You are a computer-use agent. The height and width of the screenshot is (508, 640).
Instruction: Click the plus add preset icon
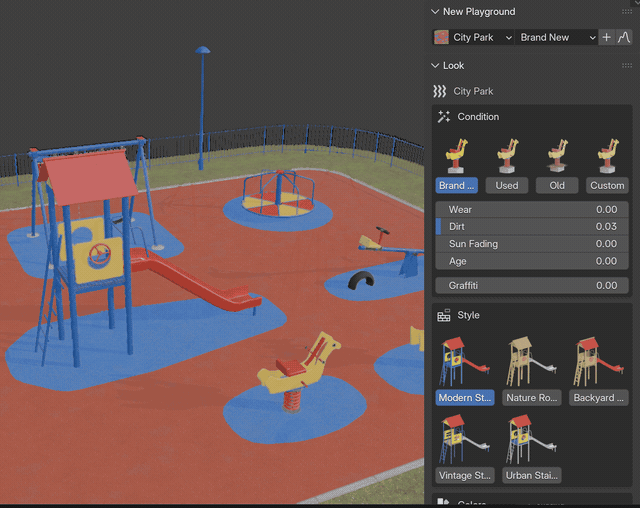click(x=607, y=38)
